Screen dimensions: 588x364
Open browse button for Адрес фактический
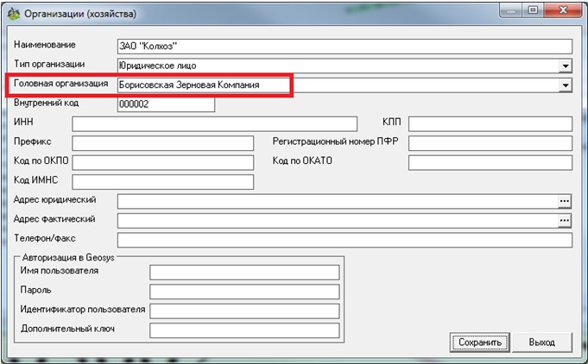click(x=565, y=220)
